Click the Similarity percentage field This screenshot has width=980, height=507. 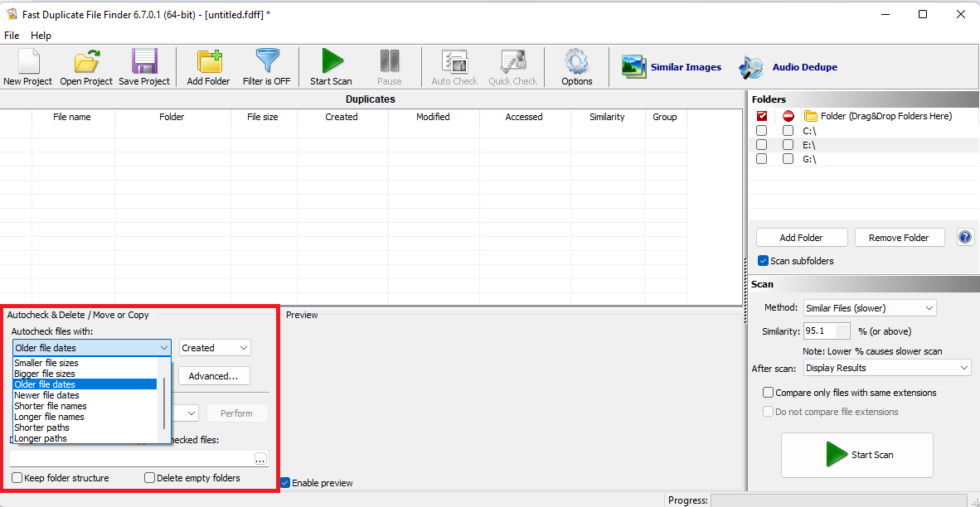pos(827,331)
